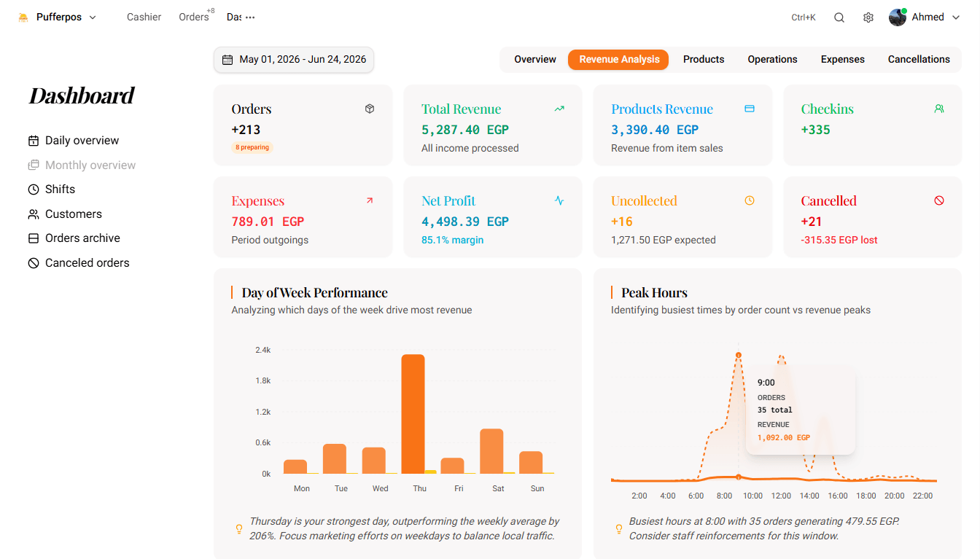Click the Thursday bar in the chart
The width and height of the screenshot is (980, 559).
tap(413, 414)
